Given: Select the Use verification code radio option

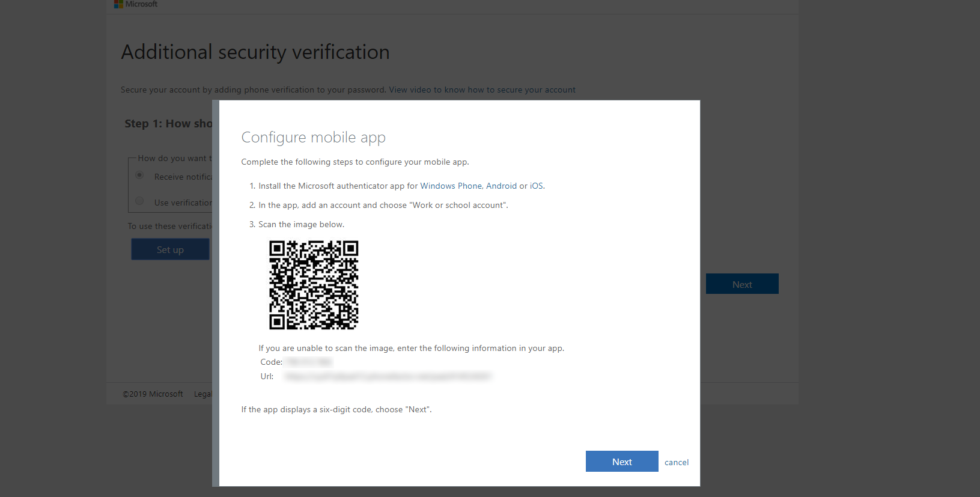Looking at the screenshot, I should click(139, 201).
